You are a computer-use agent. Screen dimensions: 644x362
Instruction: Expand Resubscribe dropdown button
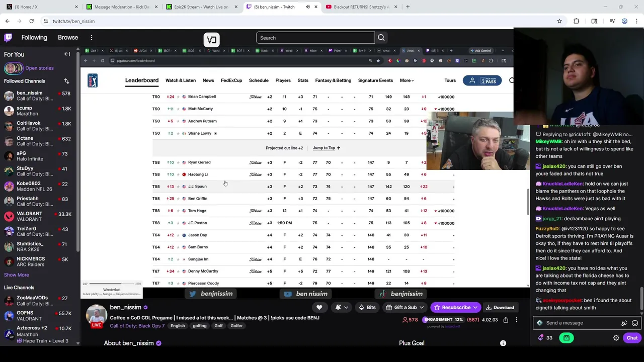click(474, 307)
